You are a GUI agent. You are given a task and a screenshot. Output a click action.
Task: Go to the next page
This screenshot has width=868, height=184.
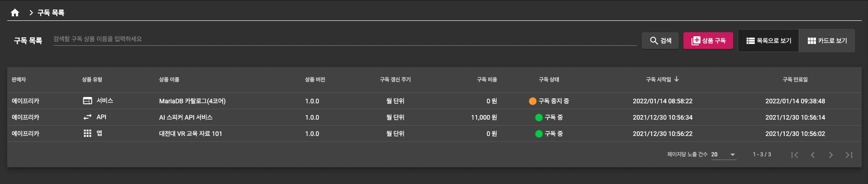pyautogui.click(x=831, y=155)
